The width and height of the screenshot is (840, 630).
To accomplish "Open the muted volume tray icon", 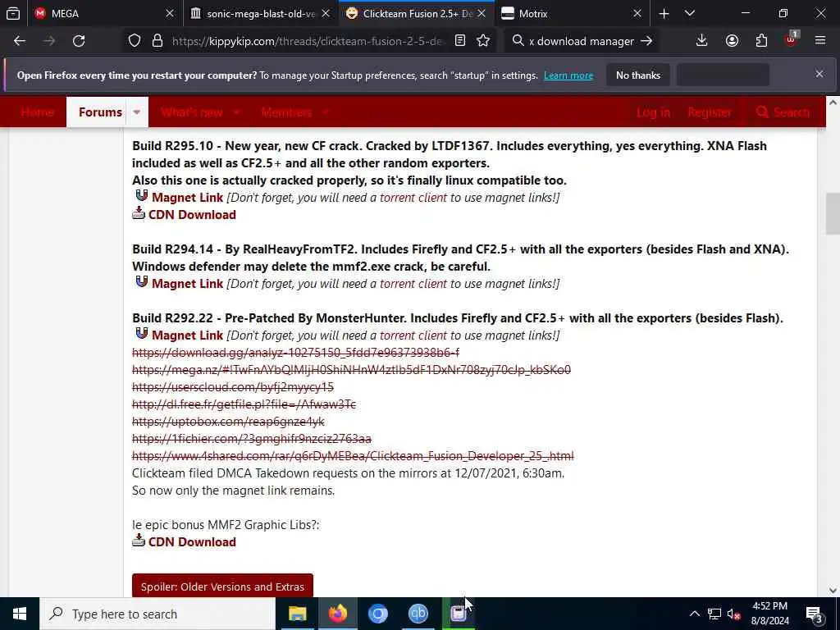I will tap(733, 614).
